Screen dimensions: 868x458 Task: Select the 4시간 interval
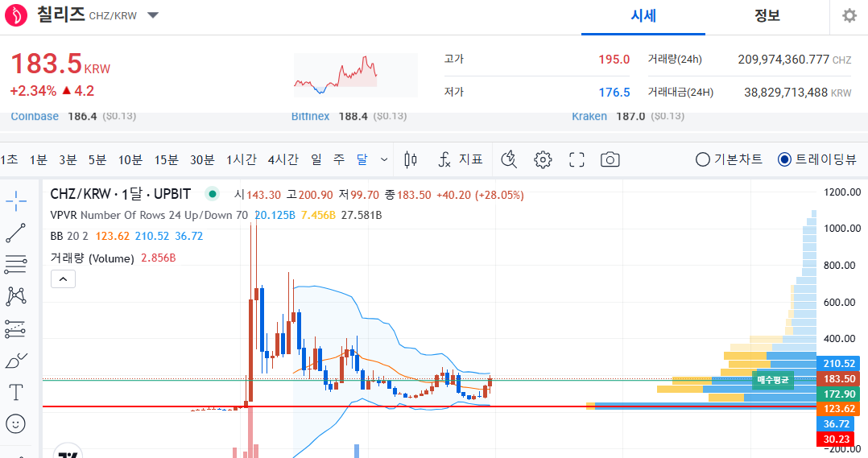click(283, 160)
